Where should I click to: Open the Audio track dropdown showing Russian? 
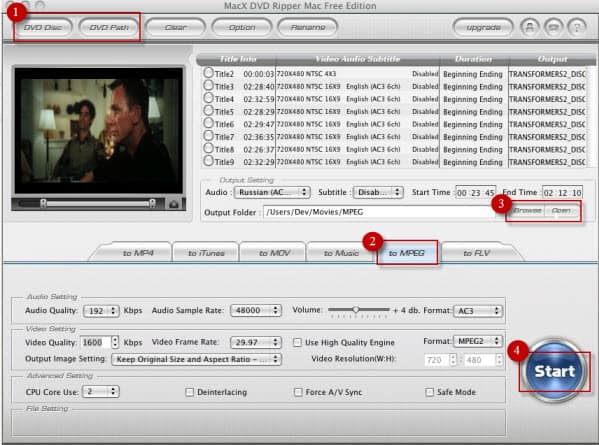pos(272,192)
